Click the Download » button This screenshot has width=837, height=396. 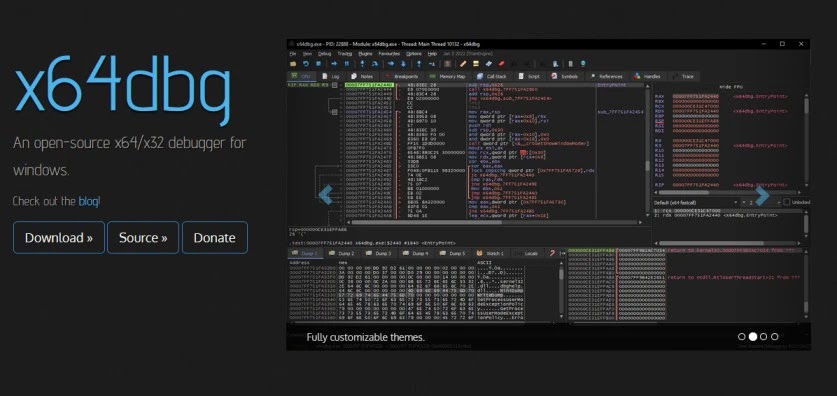[59, 237]
